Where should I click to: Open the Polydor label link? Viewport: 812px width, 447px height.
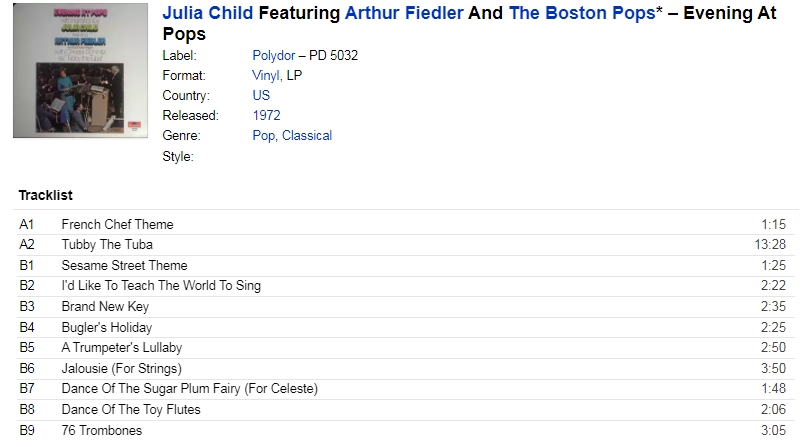click(273, 55)
